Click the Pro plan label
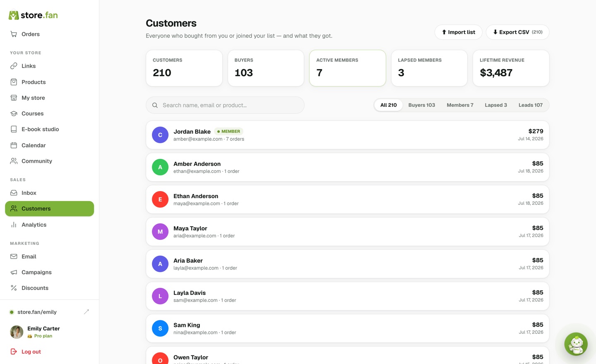The image size is (596, 364). tap(43, 336)
